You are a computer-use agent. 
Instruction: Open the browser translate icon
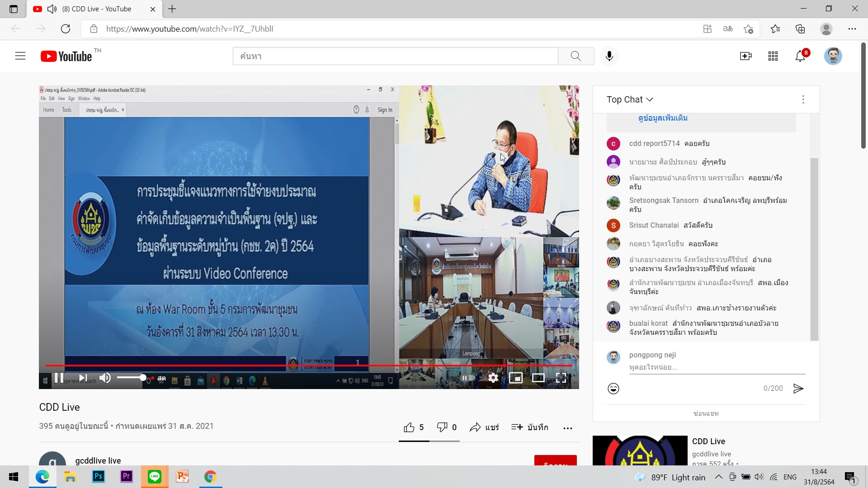coord(728,29)
